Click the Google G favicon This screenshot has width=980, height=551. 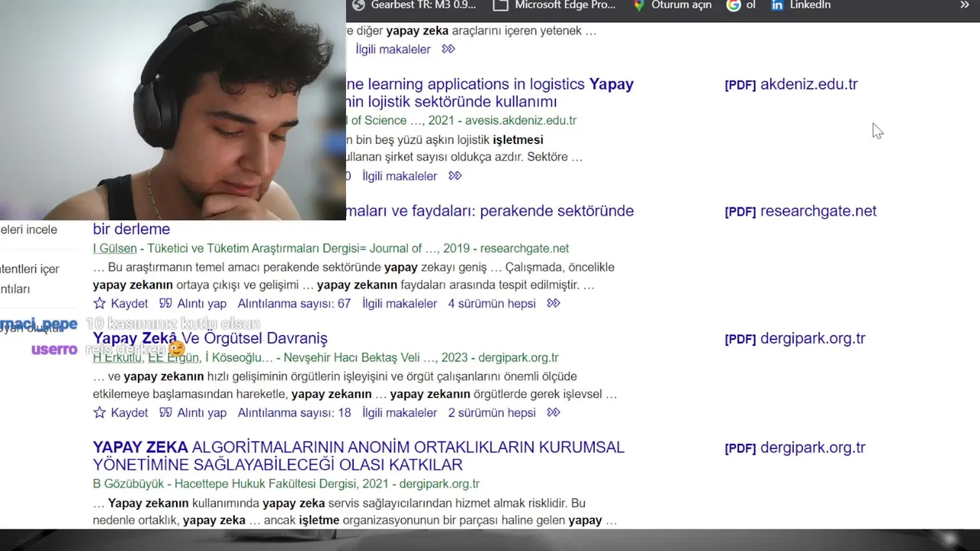tap(733, 5)
